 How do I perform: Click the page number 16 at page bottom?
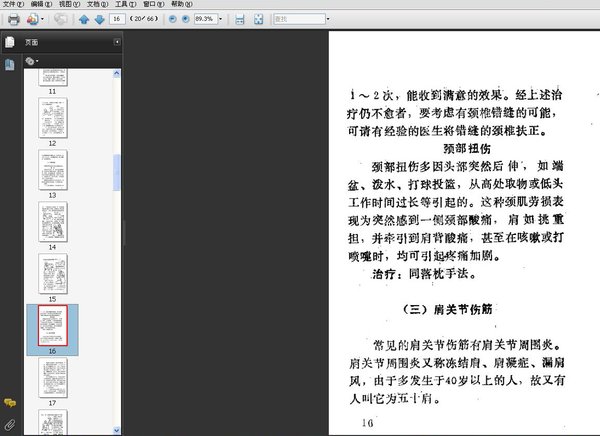[367, 423]
